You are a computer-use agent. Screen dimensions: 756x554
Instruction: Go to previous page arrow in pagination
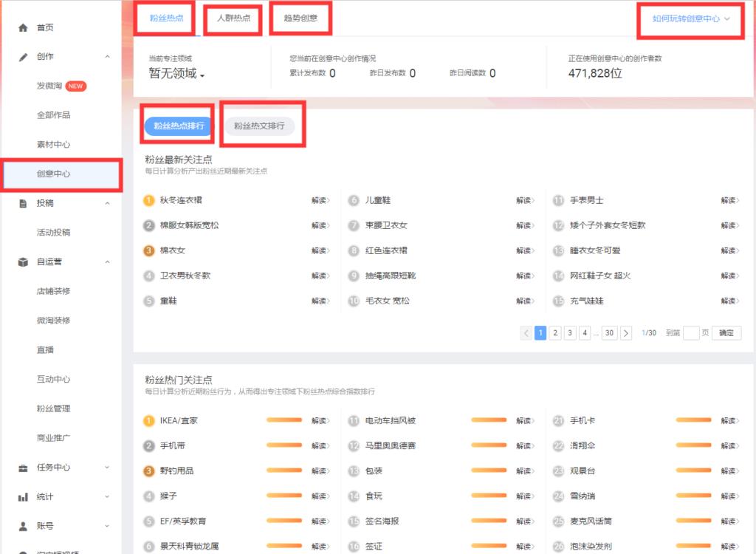[x=526, y=333]
